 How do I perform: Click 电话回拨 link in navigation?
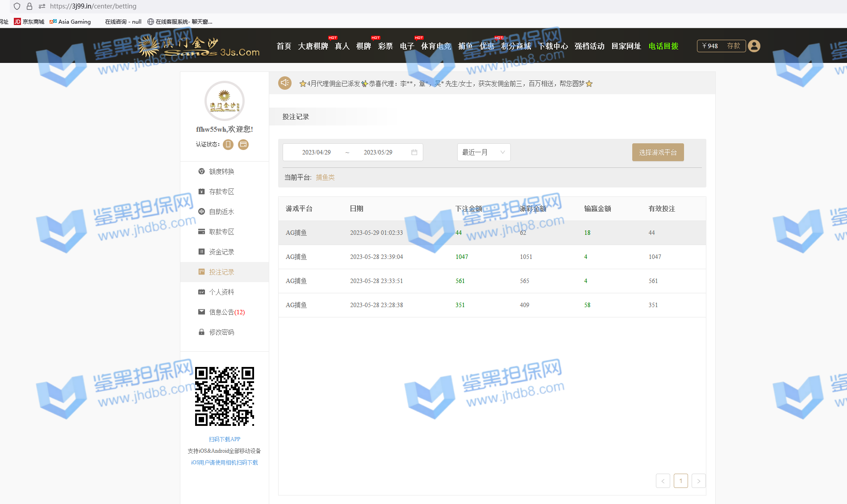[x=663, y=46]
